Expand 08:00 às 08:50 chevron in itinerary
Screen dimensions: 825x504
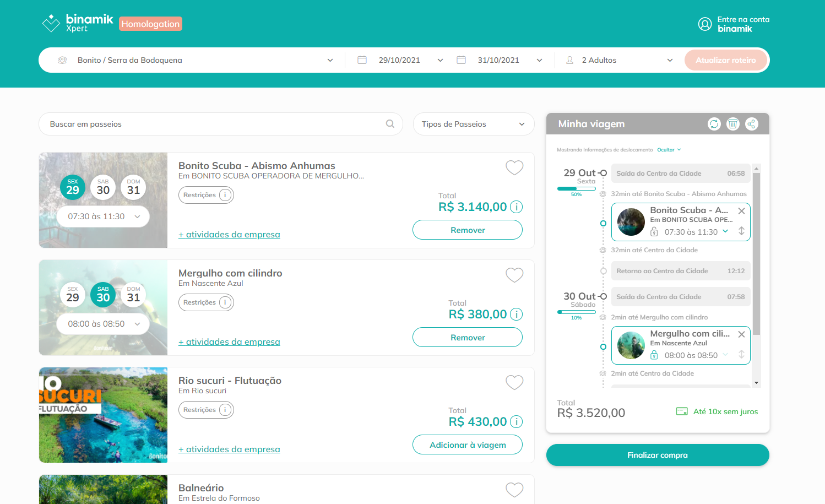[x=725, y=355]
